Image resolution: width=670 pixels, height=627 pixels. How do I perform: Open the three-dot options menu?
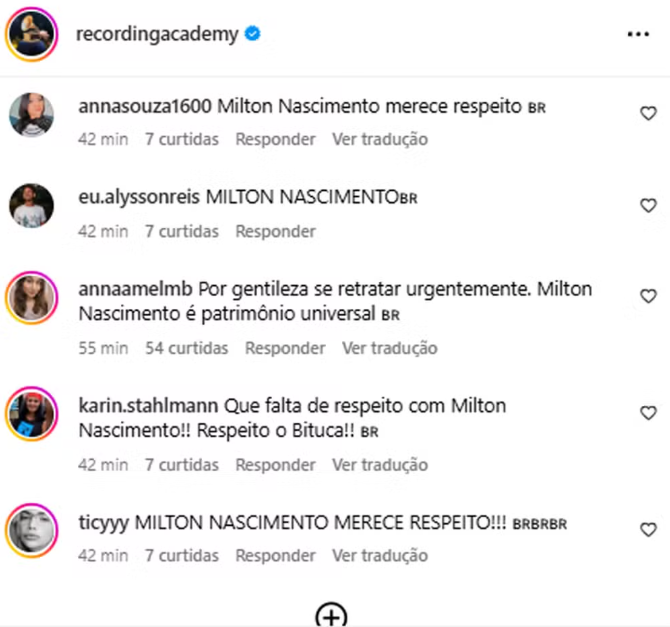(x=638, y=34)
